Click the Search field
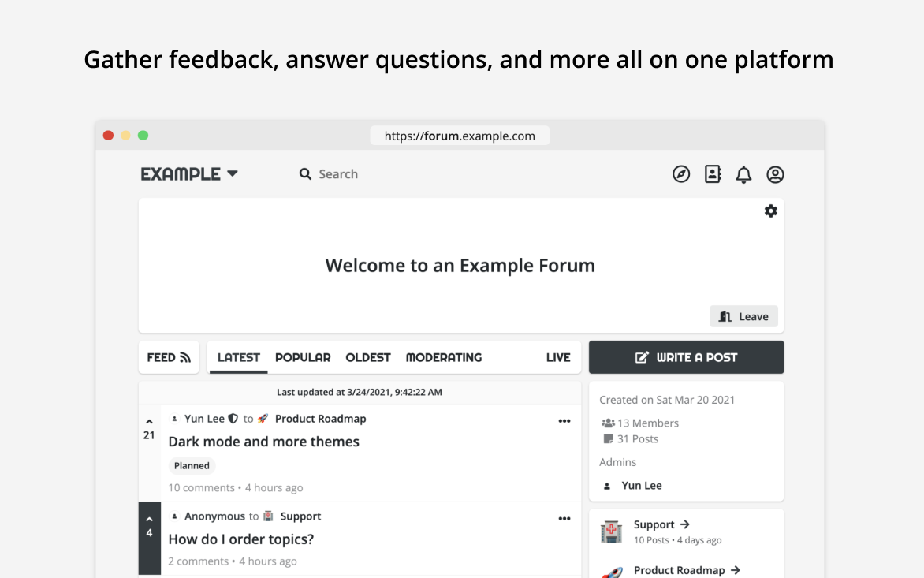 [x=338, y=173]
